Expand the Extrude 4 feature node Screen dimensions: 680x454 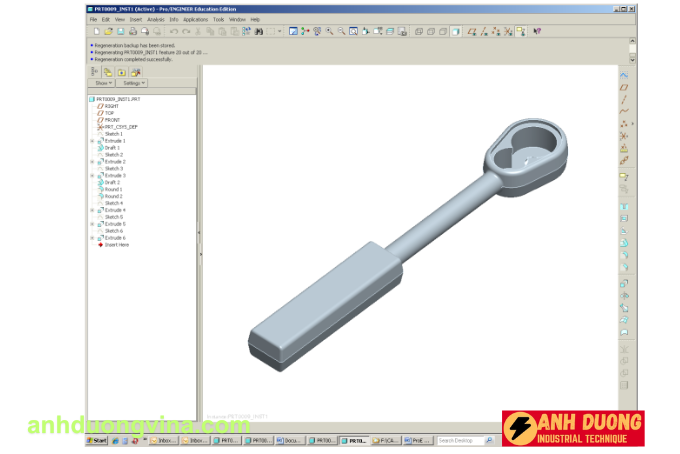point(92,210)
